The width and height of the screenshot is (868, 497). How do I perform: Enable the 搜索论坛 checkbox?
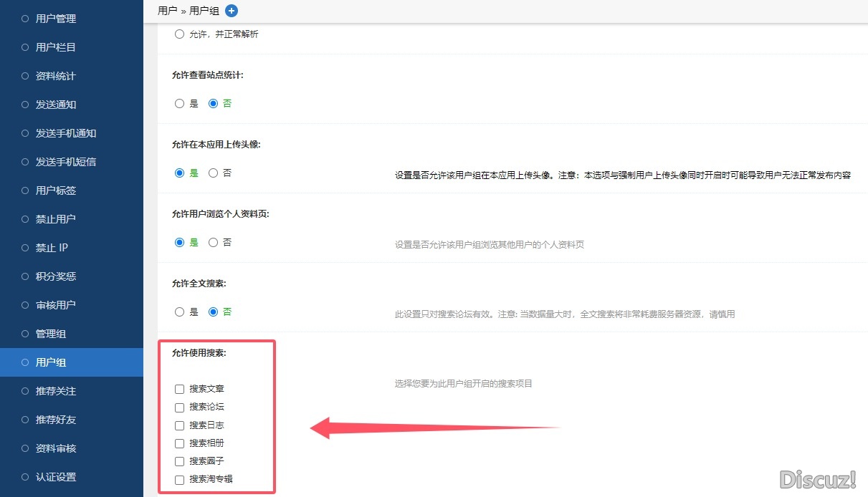tap(180, 407)
